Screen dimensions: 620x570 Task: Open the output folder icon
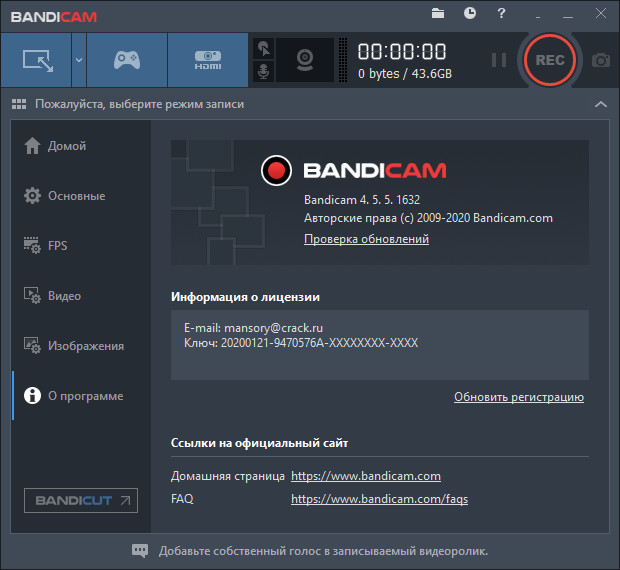(438, 13)
